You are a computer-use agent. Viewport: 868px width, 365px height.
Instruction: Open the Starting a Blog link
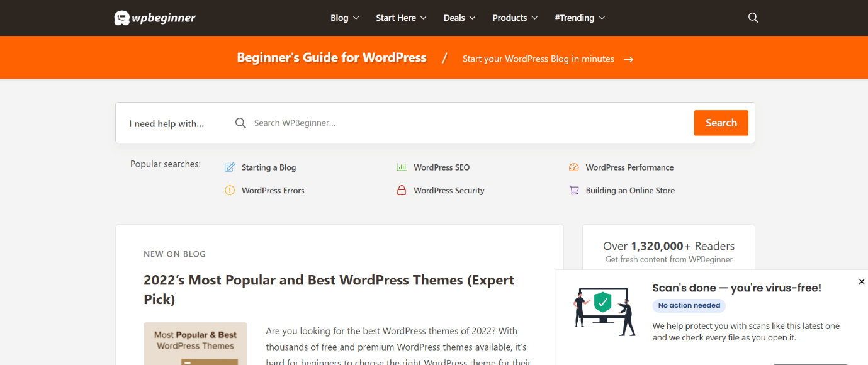(269, 167)
